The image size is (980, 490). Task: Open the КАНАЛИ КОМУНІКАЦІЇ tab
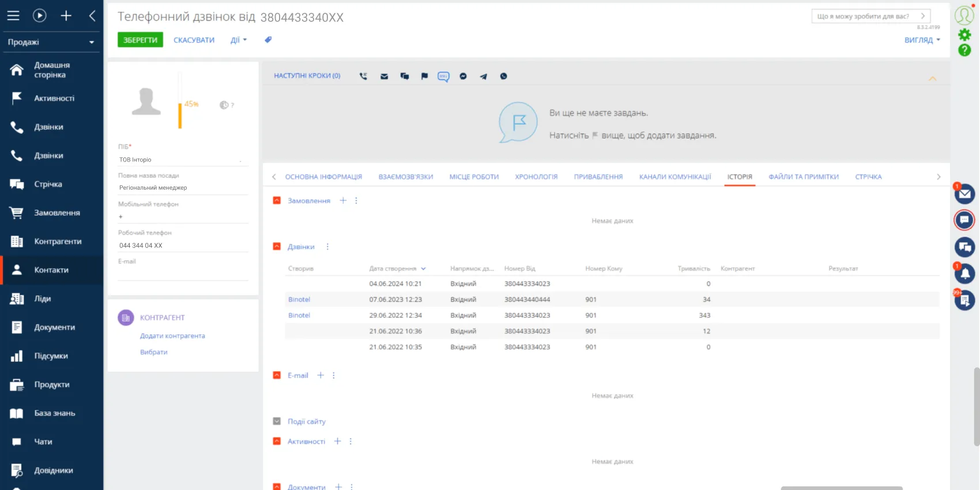pos(675,177)
